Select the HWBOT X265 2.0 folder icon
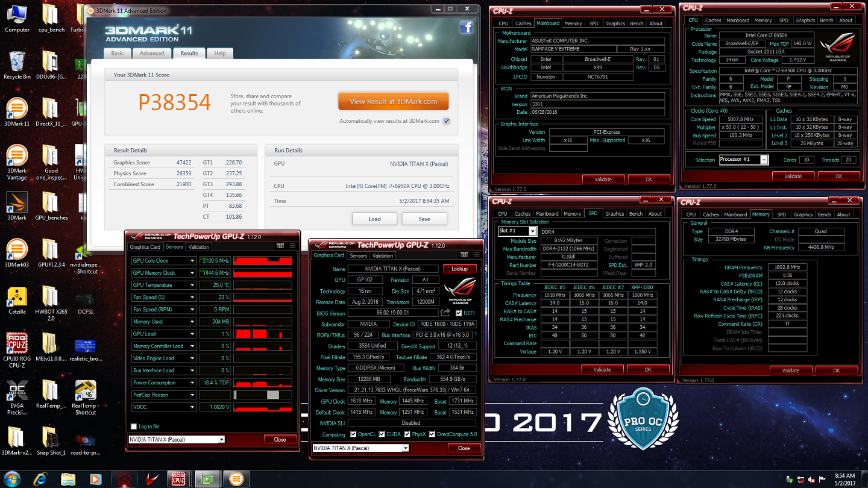This screenshot has width=868, height=488. (51, 304)
